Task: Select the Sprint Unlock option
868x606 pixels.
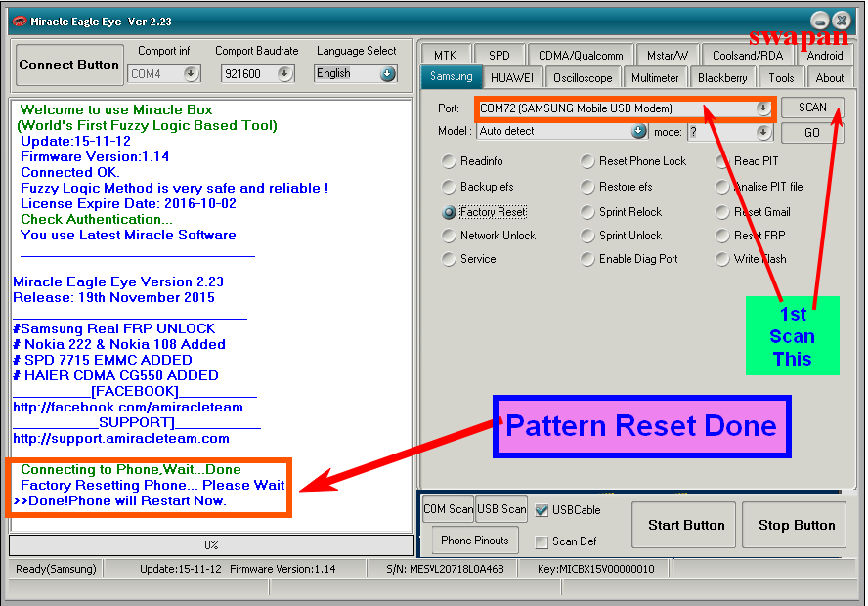Action: (x=621, y=236)
